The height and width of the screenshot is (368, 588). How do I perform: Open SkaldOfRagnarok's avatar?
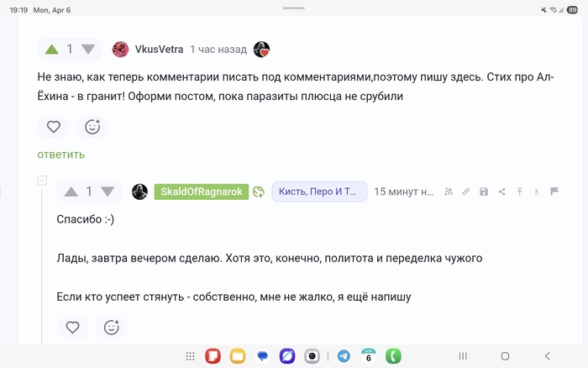pyautogui.click(x=139, y=192)
